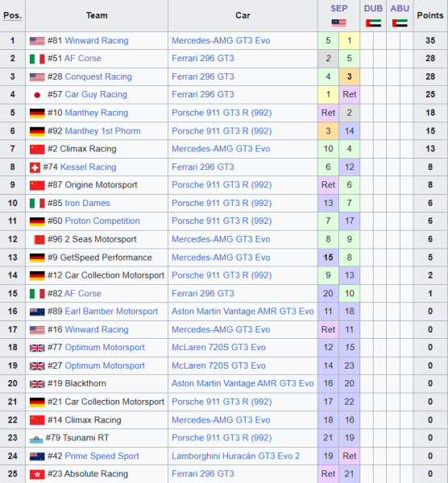Viewport: 448px width, 483px height.
Task: Open the Manthey 1st Phorm team link
Action: click(x=102, y=131)
